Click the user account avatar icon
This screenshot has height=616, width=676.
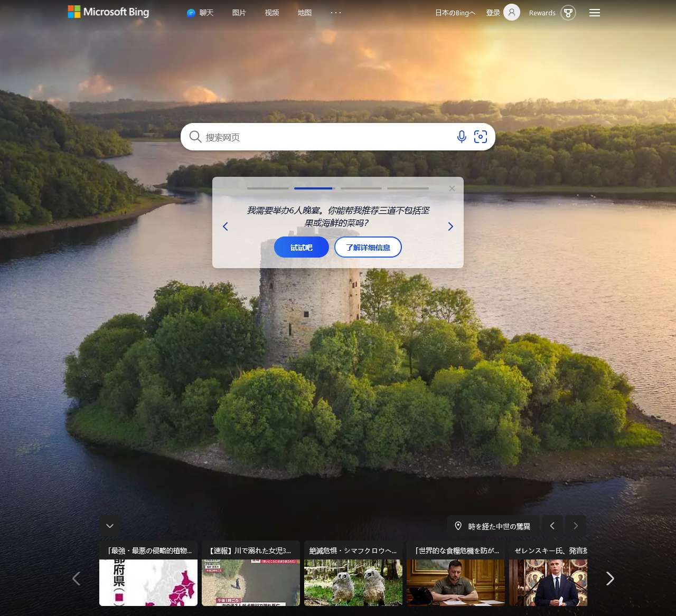click(x=512, y=12)
